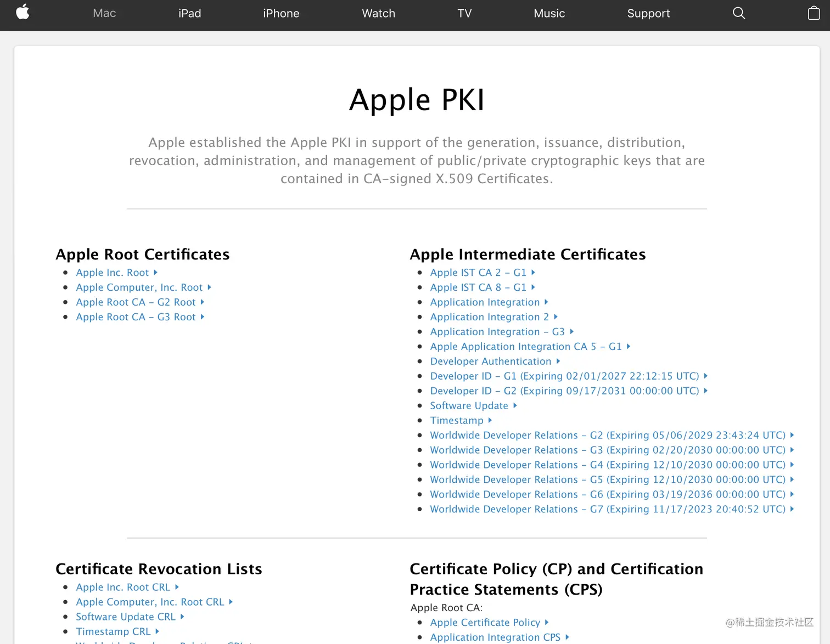Image resolution: width=830 pixels, height=644 pixels.
Task: Open Apple Application Integration CA 5 – G1
Action: (x=530, y=347)
